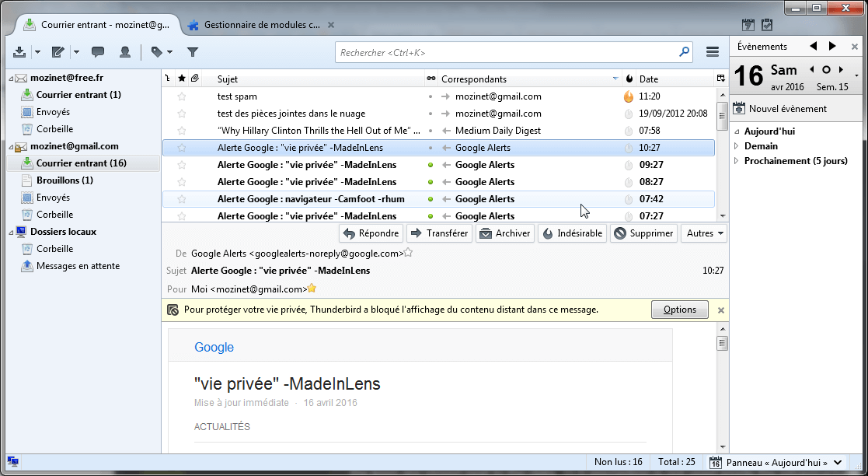This screenshot has height=476, width=868.
Task: Expand the Demain events section
Action: coord(737,146)
